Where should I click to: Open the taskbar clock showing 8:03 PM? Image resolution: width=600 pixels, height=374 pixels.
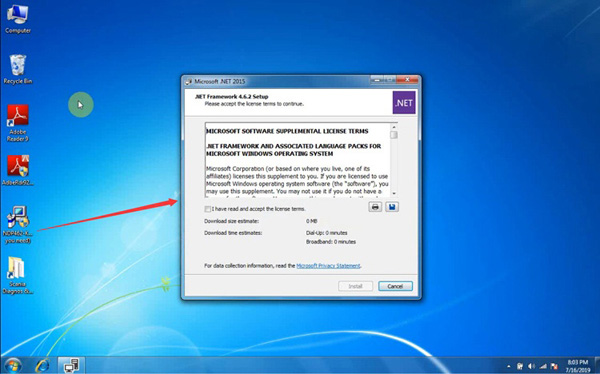tap(577, 366)
